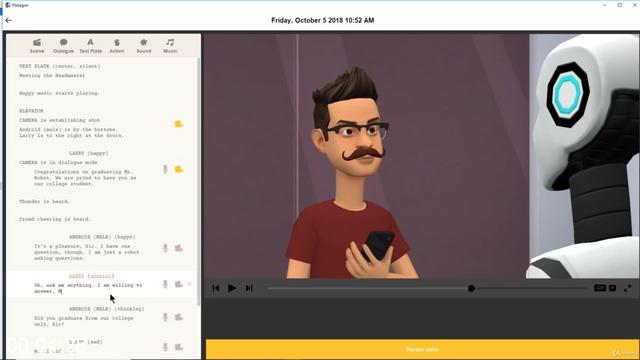Record voice for 'It's a pleasure' dialogue
Viewport: 640px width, 360px height.
[x=165, y=248]
